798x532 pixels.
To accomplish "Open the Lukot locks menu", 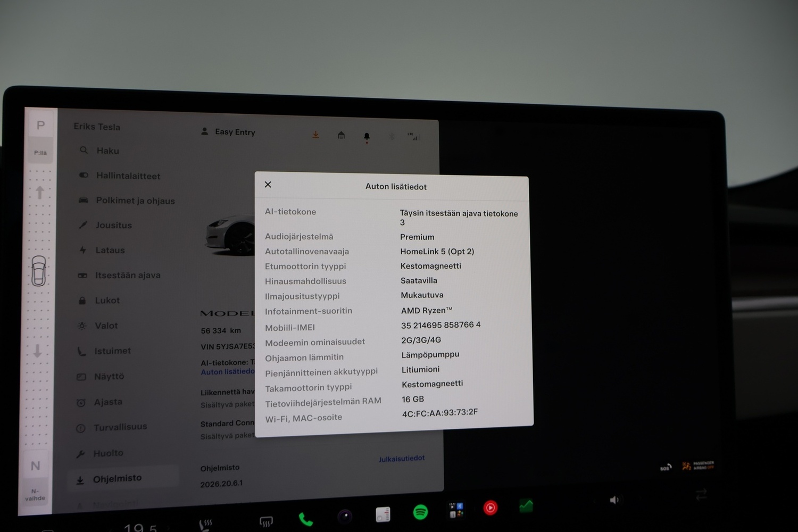I will point(98,301).
